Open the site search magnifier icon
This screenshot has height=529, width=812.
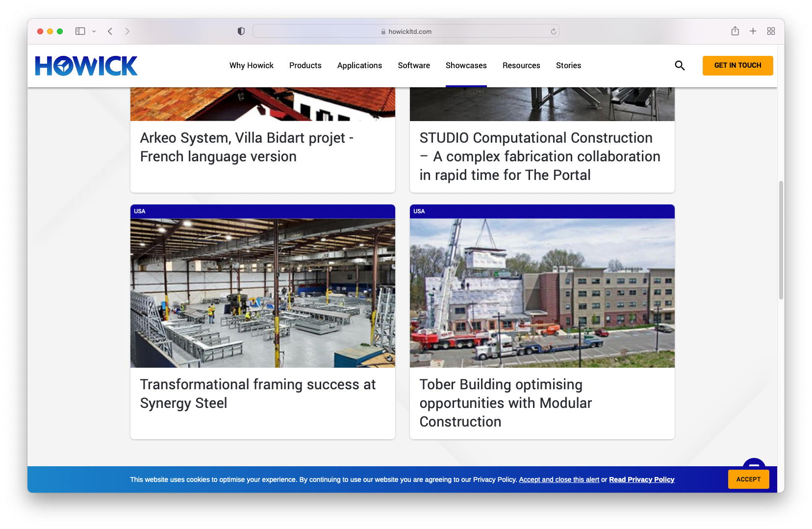pos(680,65)
